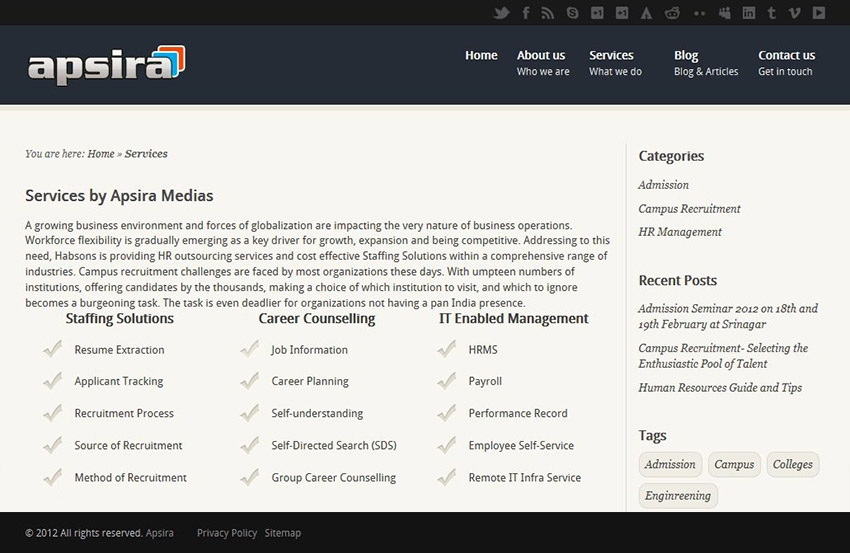Open the LinkedIn icon
The width and height of the screenshot is (850, 553).
pyautogui.click(x=749, y=12)
